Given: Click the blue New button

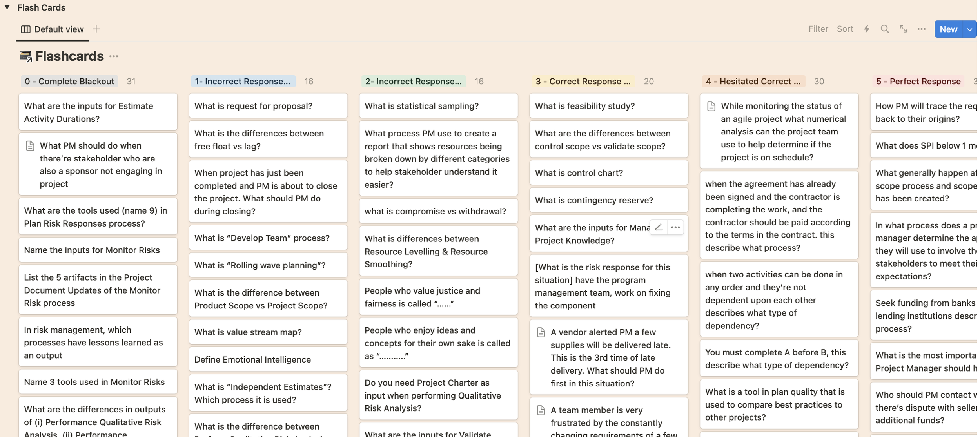Looking at the screenshot, I should click(x=948, y=29).
